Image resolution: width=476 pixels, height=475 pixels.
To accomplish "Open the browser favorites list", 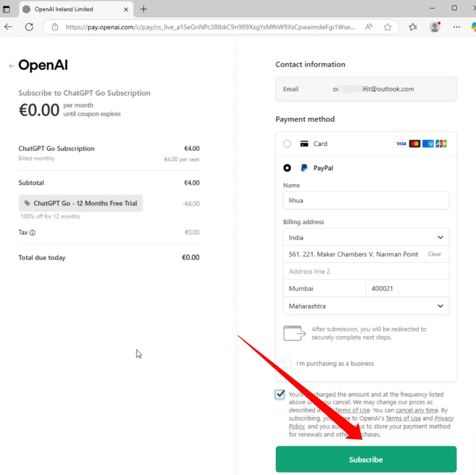I will tap(413, 27).
